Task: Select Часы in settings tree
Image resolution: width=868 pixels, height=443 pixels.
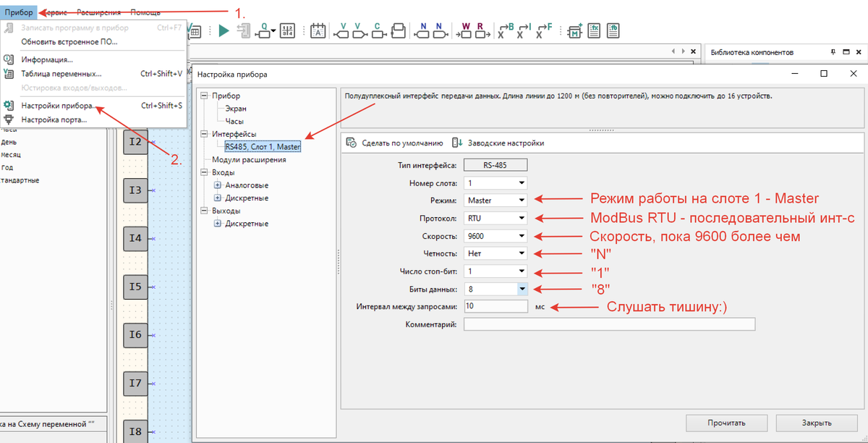Action: (234, 121)
